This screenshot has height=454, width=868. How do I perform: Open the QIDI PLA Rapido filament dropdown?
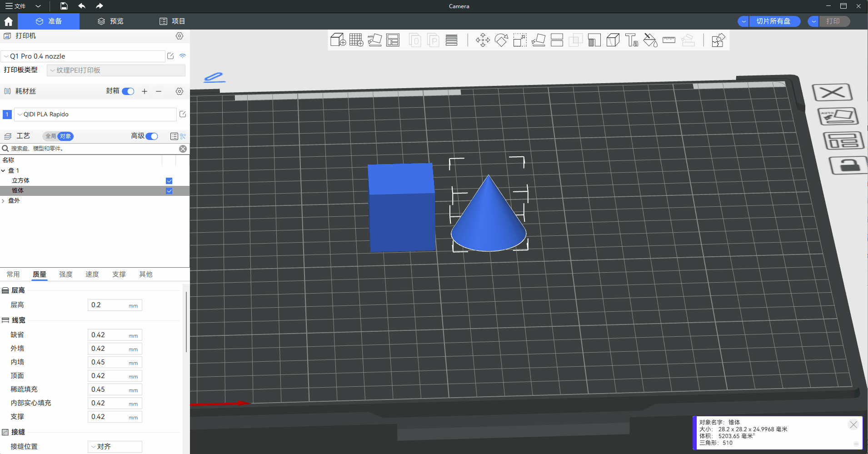click(95, 115)
